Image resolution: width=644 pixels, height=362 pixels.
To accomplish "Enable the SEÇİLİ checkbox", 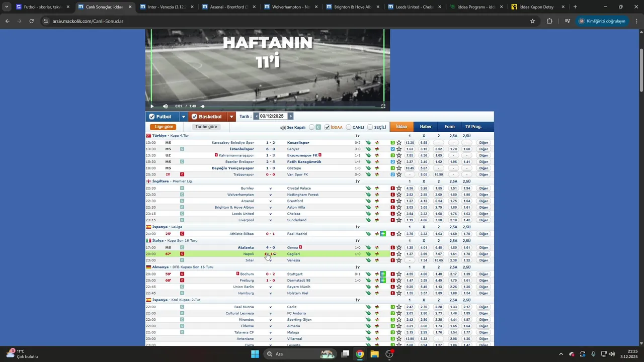I will pos(370,127).
